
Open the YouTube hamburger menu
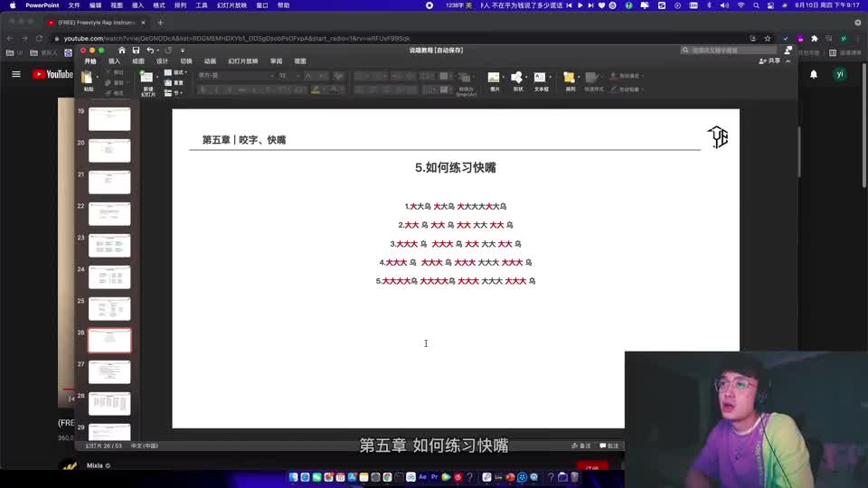(16, 74)
